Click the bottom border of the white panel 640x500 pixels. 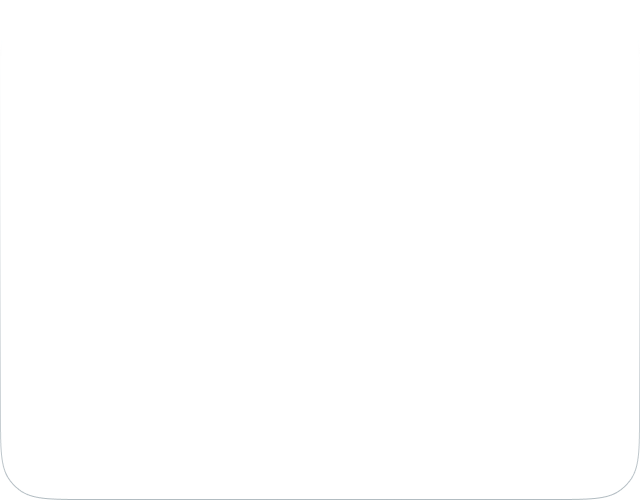[x=320, y=499]
